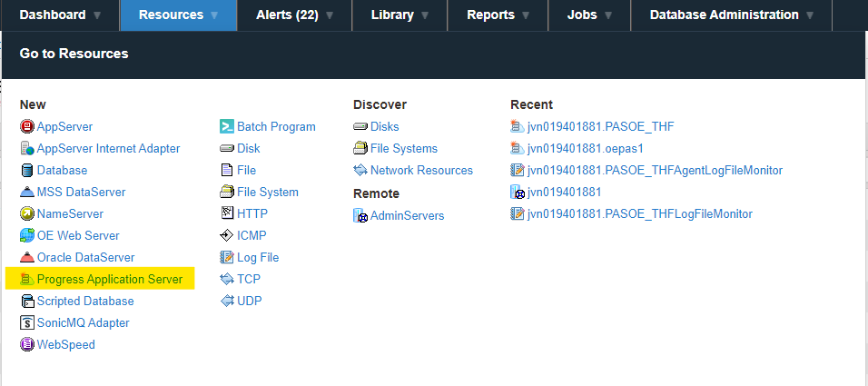868x386 pixels.
Task: Click the SonicMQ Adapter icon
Action: point(27,322)
